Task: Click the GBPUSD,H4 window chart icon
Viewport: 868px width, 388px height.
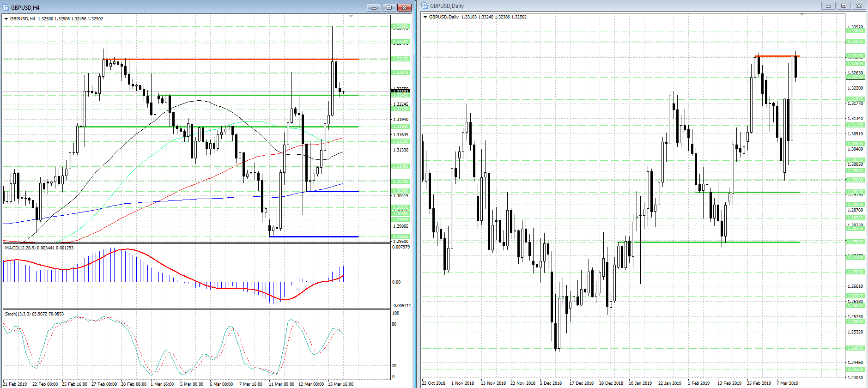Action: [6, 7]
